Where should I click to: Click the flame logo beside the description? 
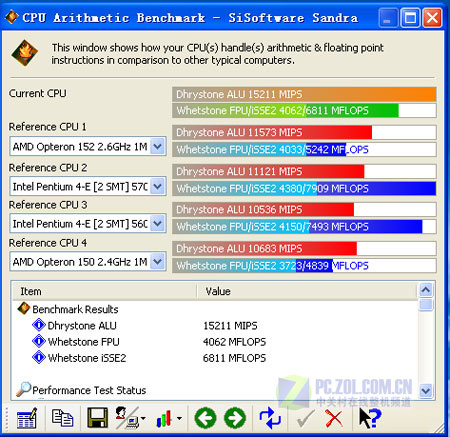point(25,53)
